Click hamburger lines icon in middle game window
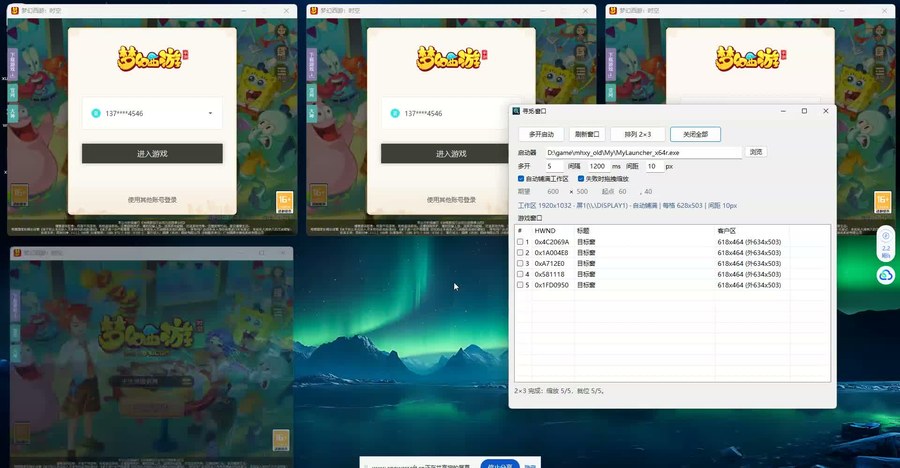This screenshot has width=900, height=468. click(x=581, y=72)
